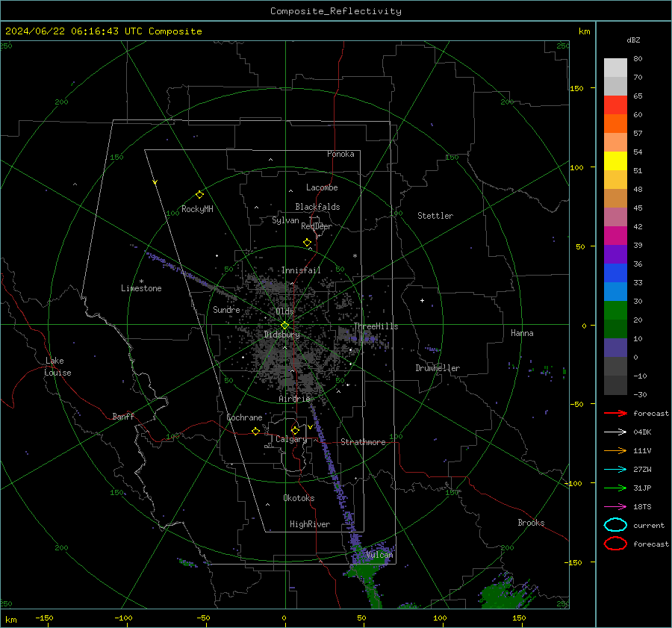The width and height of the screenshot is (672, 628).
Task: Select the orange 111V arrow symbol
Action: pos(615,450)
